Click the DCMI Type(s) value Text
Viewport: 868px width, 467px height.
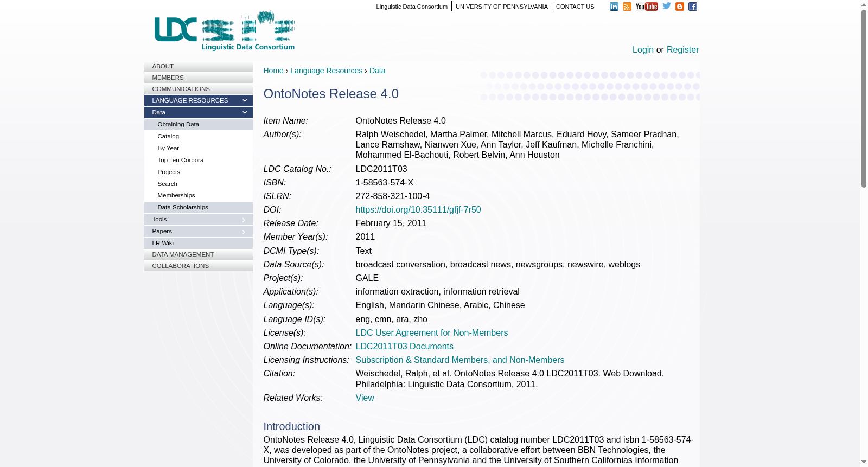(x=363, y=251)
